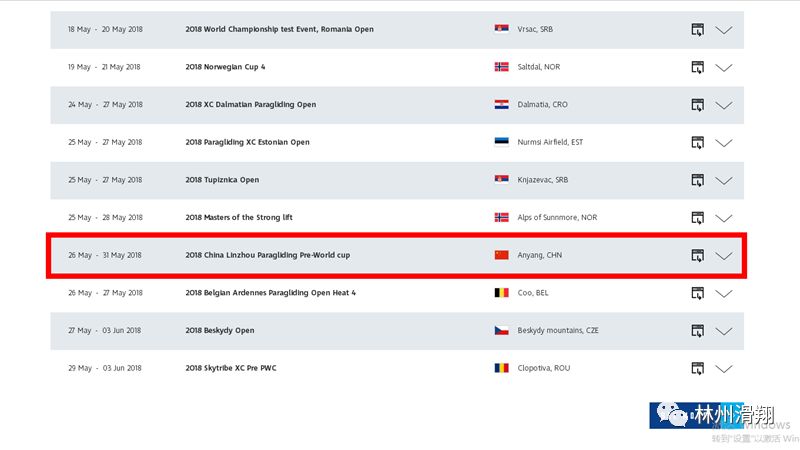800x450 pixels.
Task: Open 2018 China Linzhou Paragliding Pre-World cup
Action: click(267, 255)
